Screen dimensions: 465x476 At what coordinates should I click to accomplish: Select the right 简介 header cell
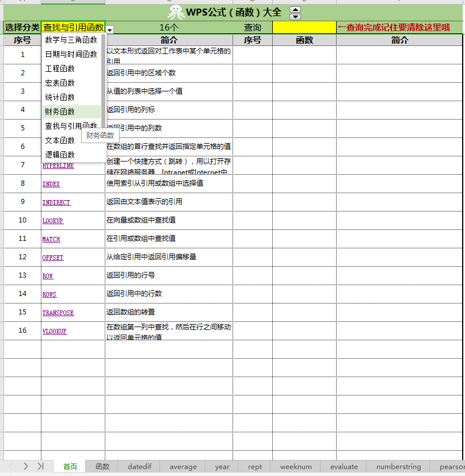coord(399,40)
